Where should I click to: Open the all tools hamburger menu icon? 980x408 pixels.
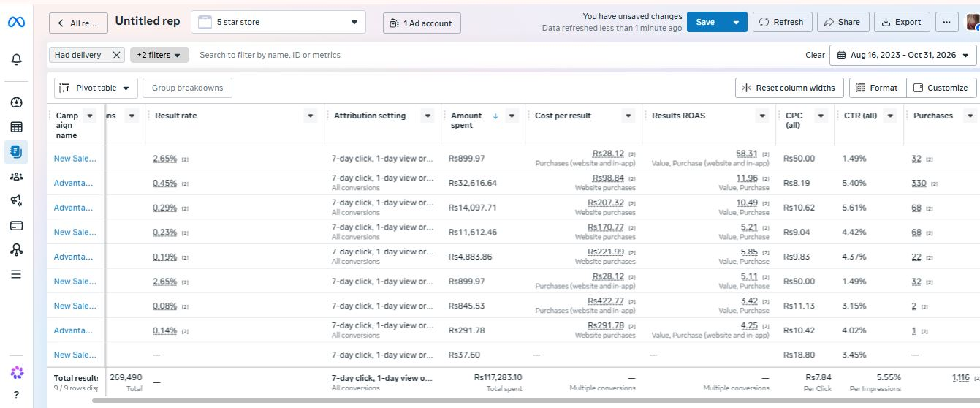pos(16,275)
